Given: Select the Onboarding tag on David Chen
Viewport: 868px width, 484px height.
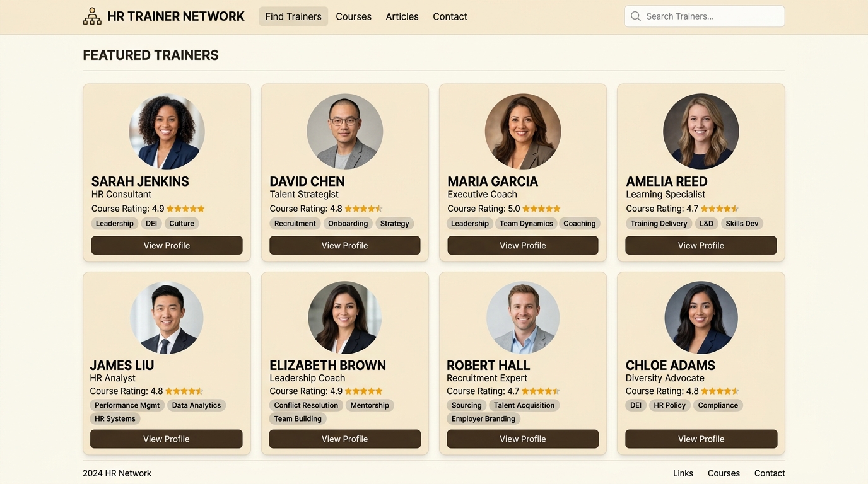Looking at the screenshot, I should coord(348,223).
